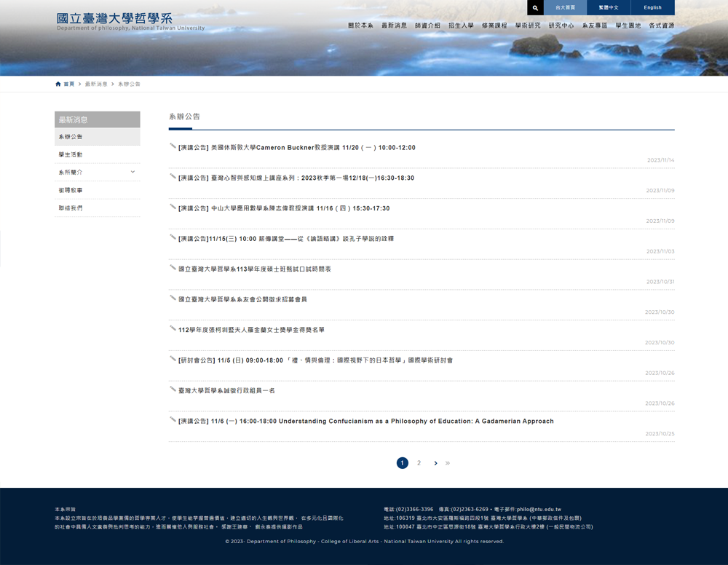Select 徵聘啟事 in sidebar
Image resolution: width=728 pixels, height=565 pixels.
pyautogui.click(x=97, y=190)
